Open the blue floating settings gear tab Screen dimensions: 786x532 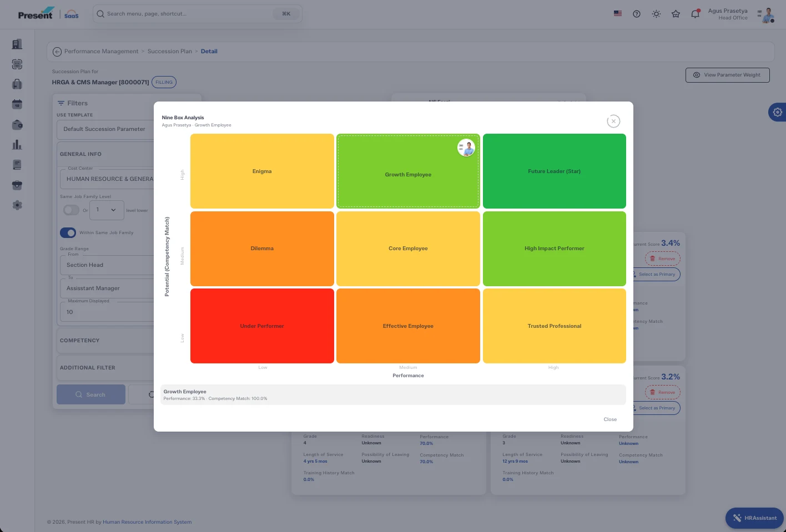777,112
